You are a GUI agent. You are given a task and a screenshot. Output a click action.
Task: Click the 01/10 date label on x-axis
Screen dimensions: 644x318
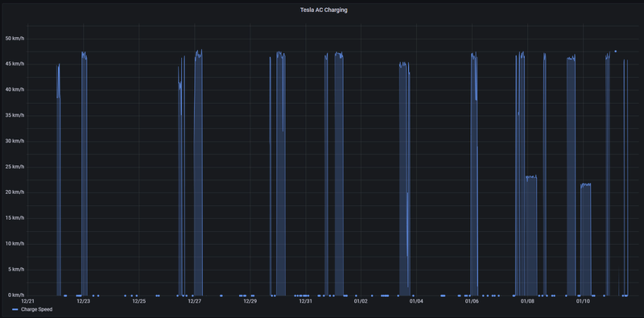pyautogui.click(x=583, y=301)
